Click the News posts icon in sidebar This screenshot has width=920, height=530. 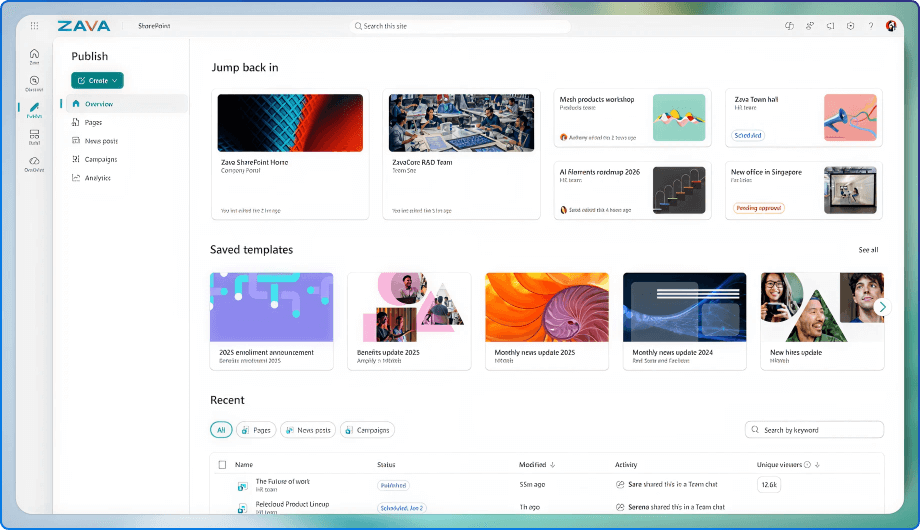76,140
